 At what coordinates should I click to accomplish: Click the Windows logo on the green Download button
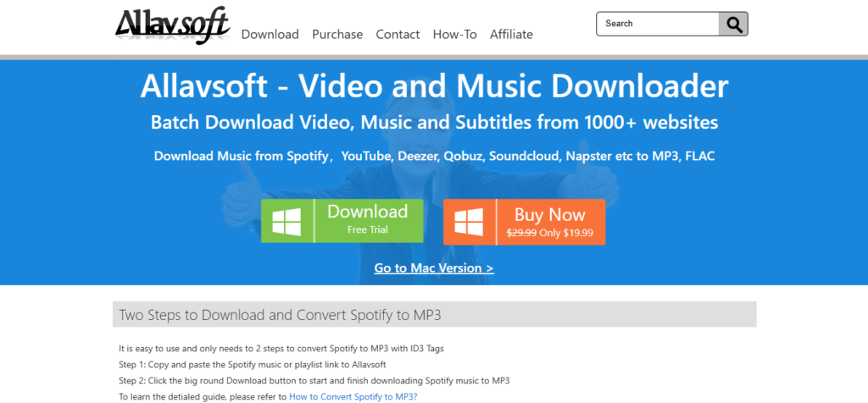[287, 222]
